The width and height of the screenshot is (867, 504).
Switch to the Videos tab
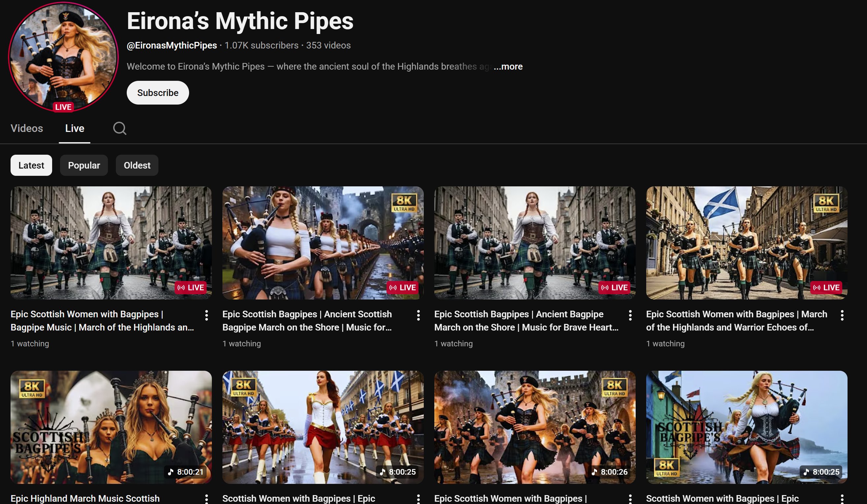27,128
